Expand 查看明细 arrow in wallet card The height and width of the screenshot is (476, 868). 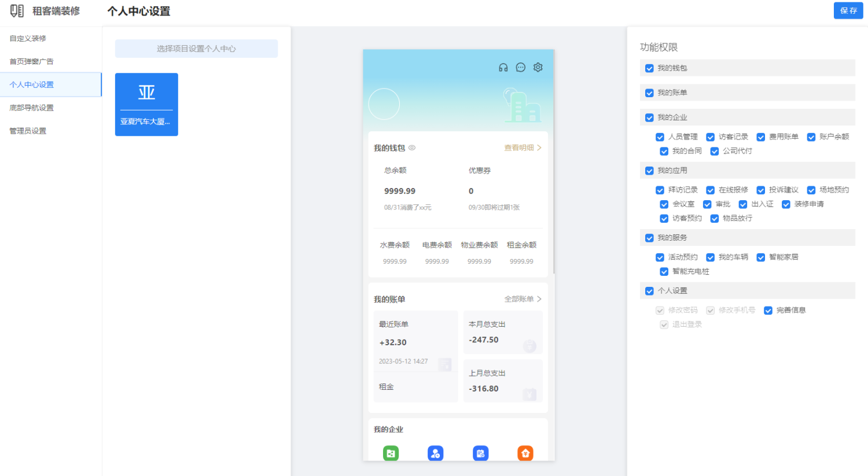coord(539,148)
